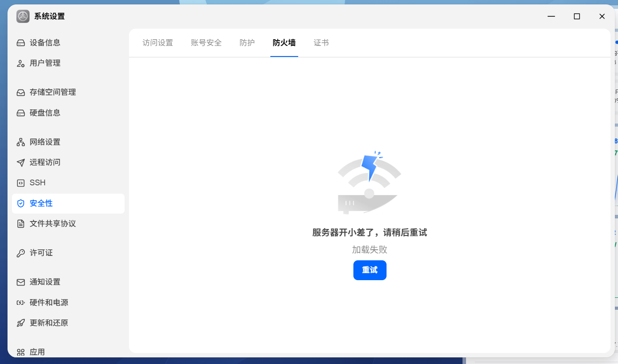Image resolution: width=618 pixels, height=364 pixels.
Task: Select the 防火墙 tab
Action: tap(284, 43)
